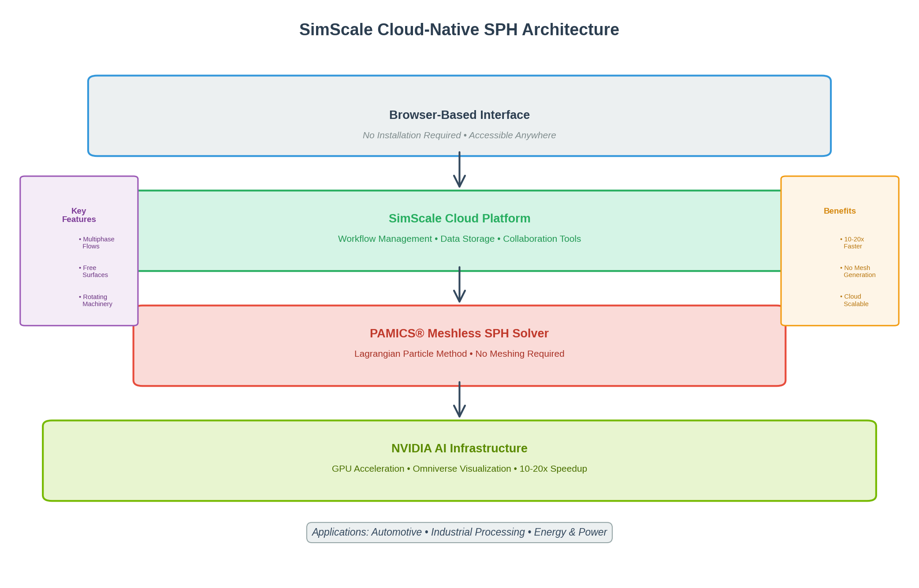Screen dimensions: 919x588
Task: Click Lagrangian Particle Method • No Meshing Required
Action: coord(459,354)
